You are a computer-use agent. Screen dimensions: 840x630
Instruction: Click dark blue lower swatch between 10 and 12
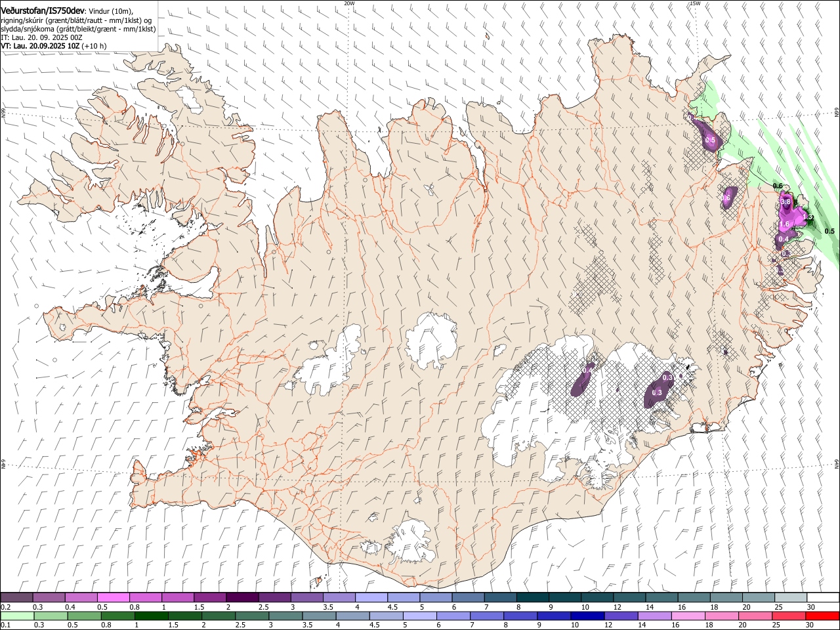click(587, 616)
